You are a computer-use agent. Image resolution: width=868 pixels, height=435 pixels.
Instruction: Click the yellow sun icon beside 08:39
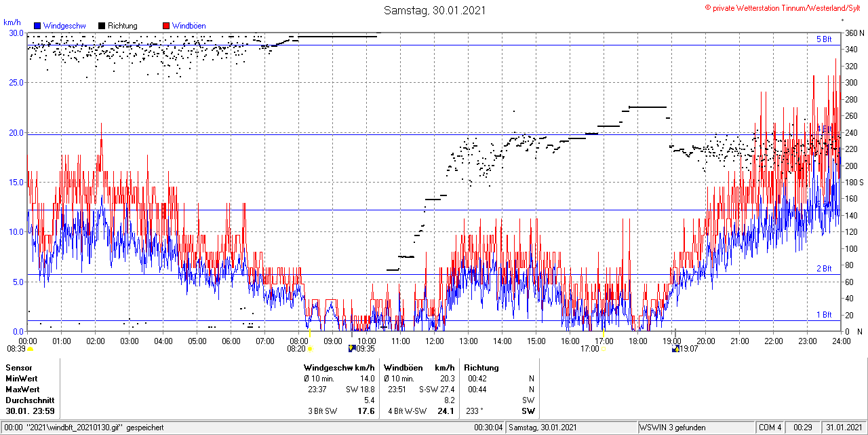click(x=31, y=349)
